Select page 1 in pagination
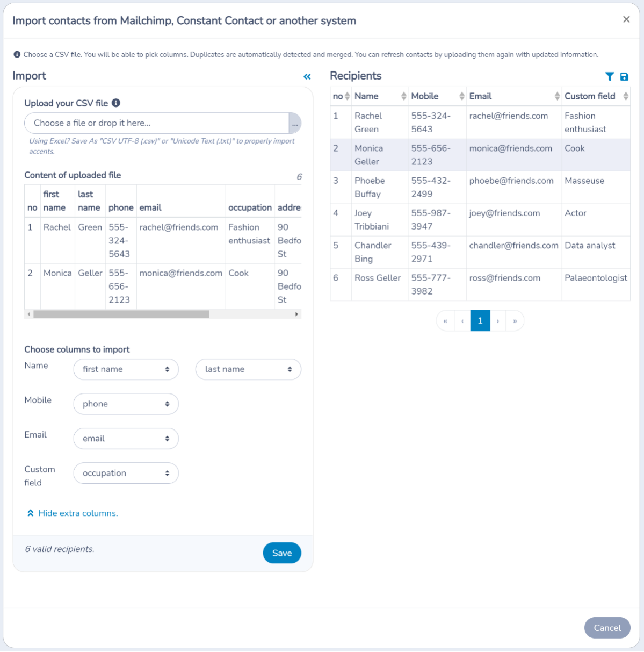The height and width of the screenshot is (652, 644). (480, 321)
